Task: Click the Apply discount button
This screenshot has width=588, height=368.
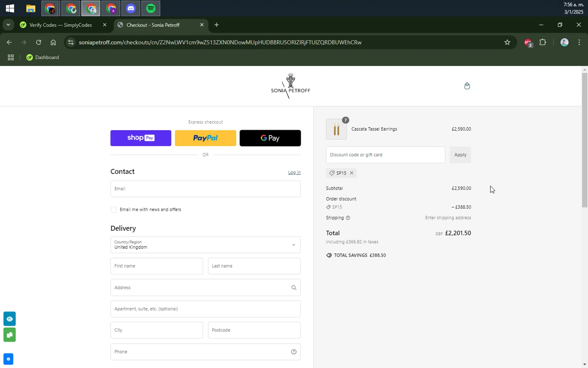Action: tap(460, 155)
